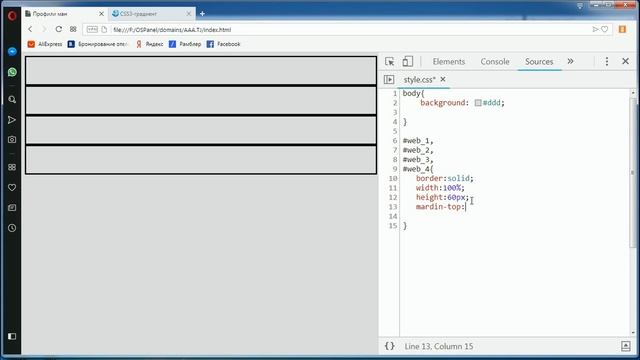
Task: Take a snapshot with the camera icon
Action: tap(12, 140)
